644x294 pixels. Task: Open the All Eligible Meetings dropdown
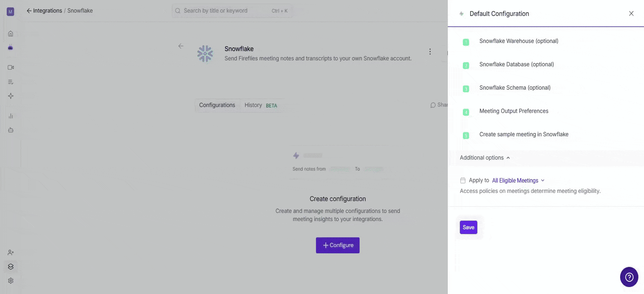click(x=518, y=180)
